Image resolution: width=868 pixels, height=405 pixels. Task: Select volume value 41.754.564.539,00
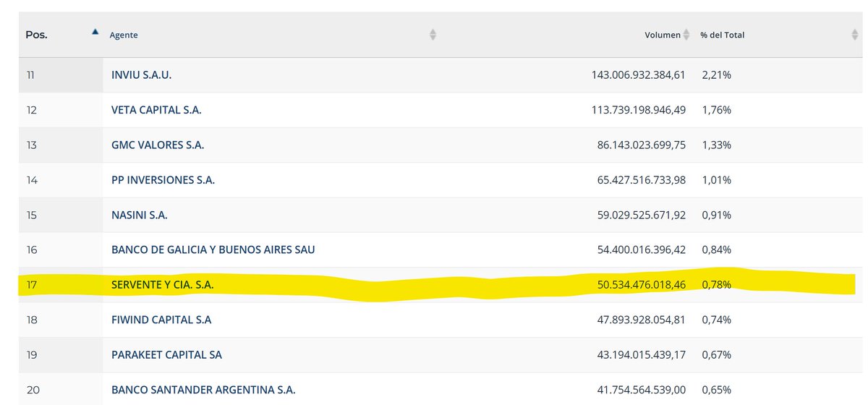642,390
